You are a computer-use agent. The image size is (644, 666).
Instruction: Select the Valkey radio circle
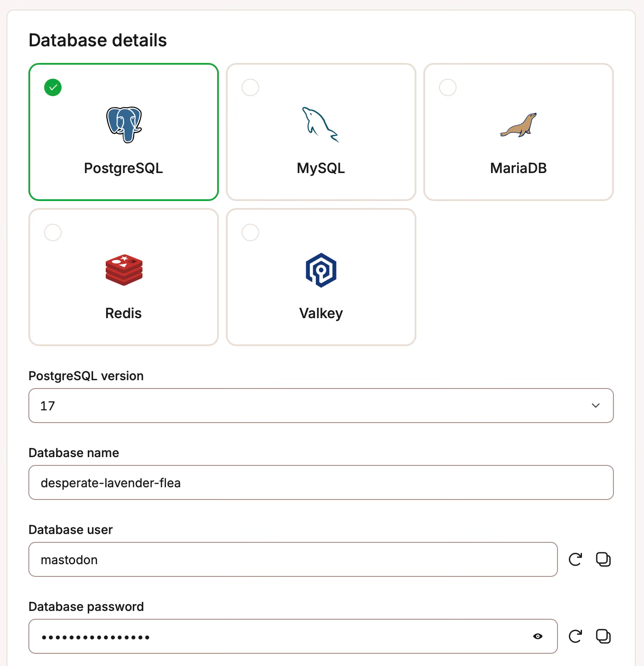click(x=250, y=232)
